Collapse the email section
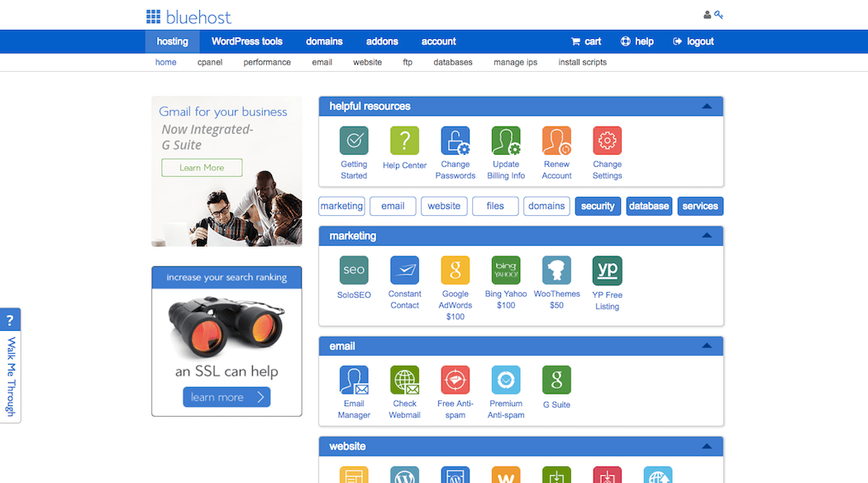Viewport: 868px width, 483px height. 707,346
